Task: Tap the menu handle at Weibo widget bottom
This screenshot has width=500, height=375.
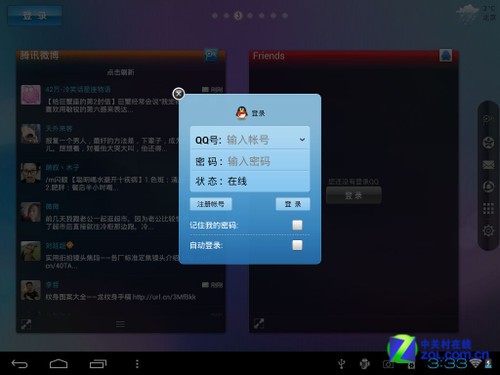Action: click(x=120, y=324)
